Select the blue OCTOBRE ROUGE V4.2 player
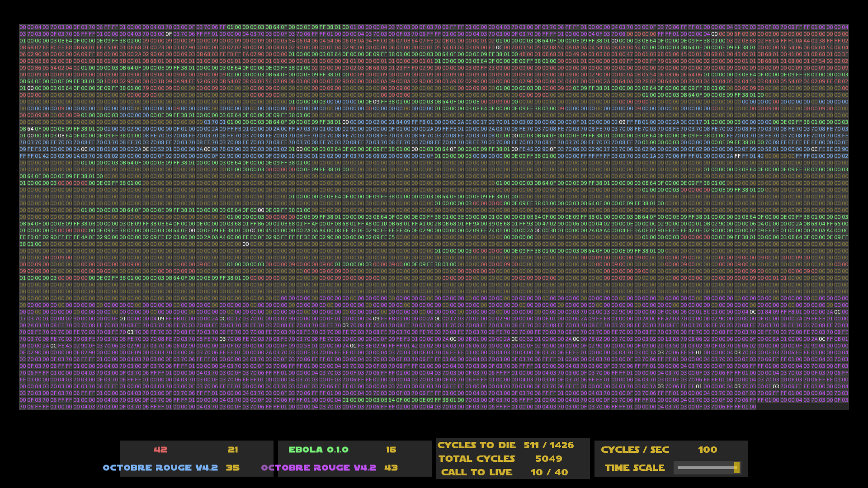 pos(160,468)
